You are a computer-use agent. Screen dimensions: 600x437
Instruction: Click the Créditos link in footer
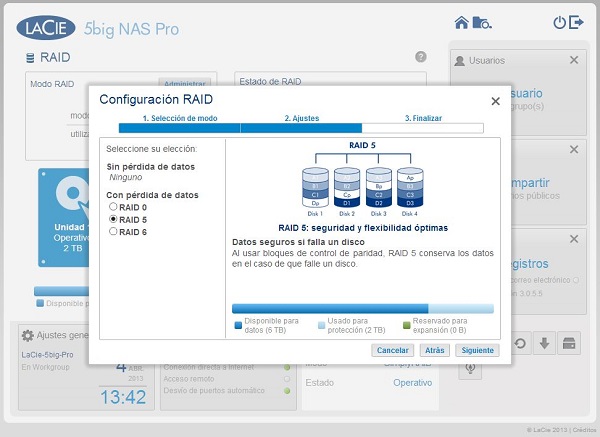584,430
